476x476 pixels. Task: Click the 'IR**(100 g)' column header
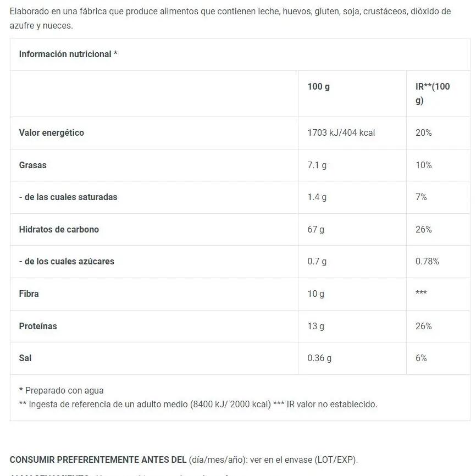pos(433,93)
